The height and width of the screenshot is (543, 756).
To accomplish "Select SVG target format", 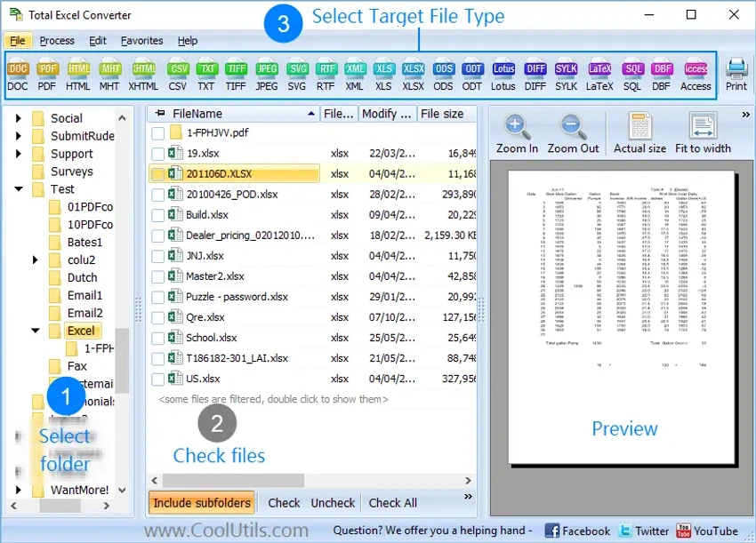I will click(x=297, y=76).
